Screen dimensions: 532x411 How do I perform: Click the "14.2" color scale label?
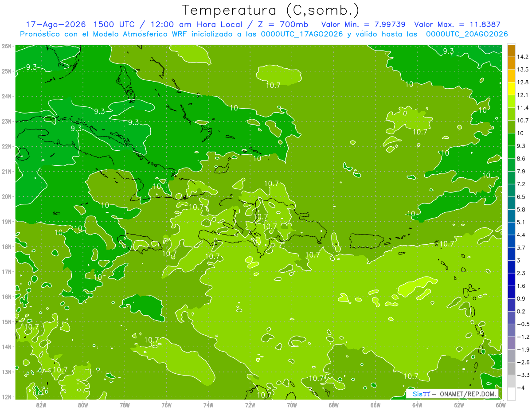523,57
